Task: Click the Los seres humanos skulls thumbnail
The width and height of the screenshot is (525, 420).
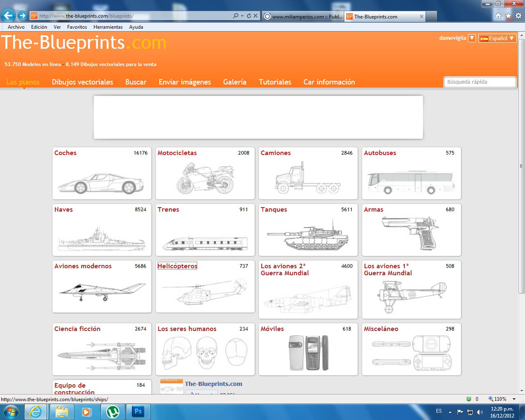Action: coord(205,353)
